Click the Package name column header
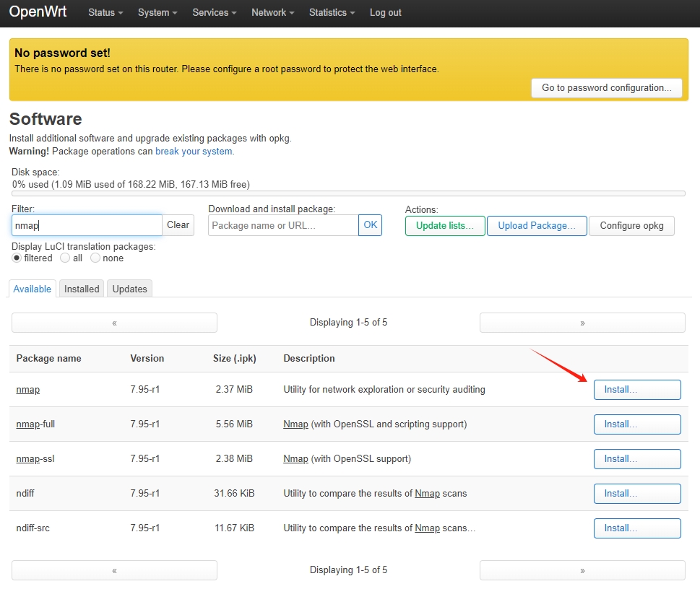This screenshot has width=700, height=602. point(48,359)
